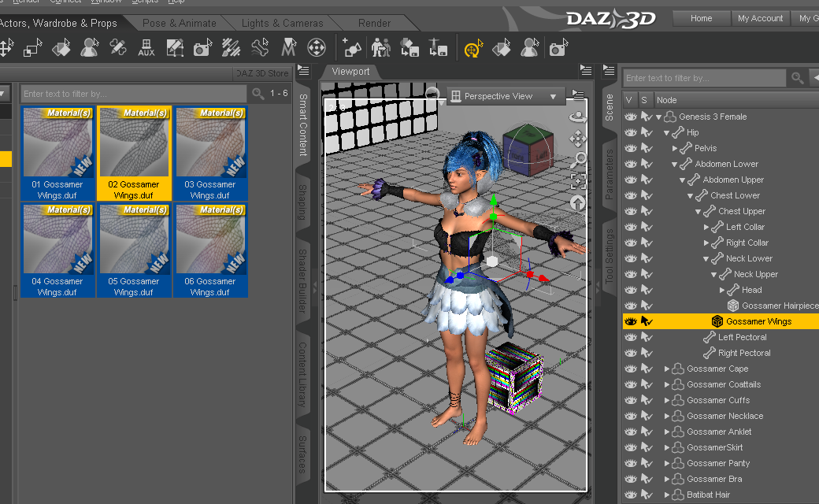Toggle visibility eye for GossamerSkirt
Viewport: 819px width, 504px height.
pyautogui.click(x=631, y=447)
